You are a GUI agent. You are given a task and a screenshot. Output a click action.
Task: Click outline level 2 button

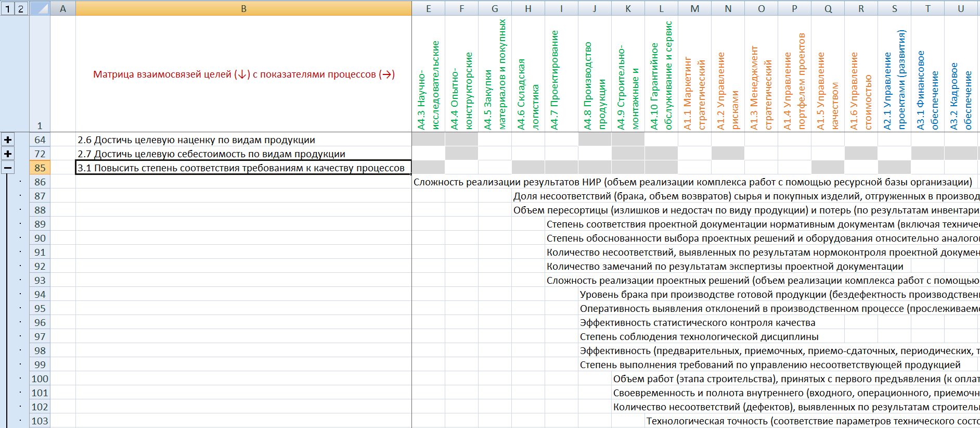21,8
